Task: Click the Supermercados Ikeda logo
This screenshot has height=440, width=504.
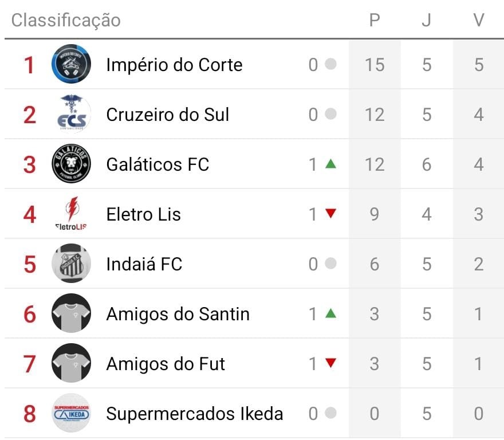Action: 71,413
